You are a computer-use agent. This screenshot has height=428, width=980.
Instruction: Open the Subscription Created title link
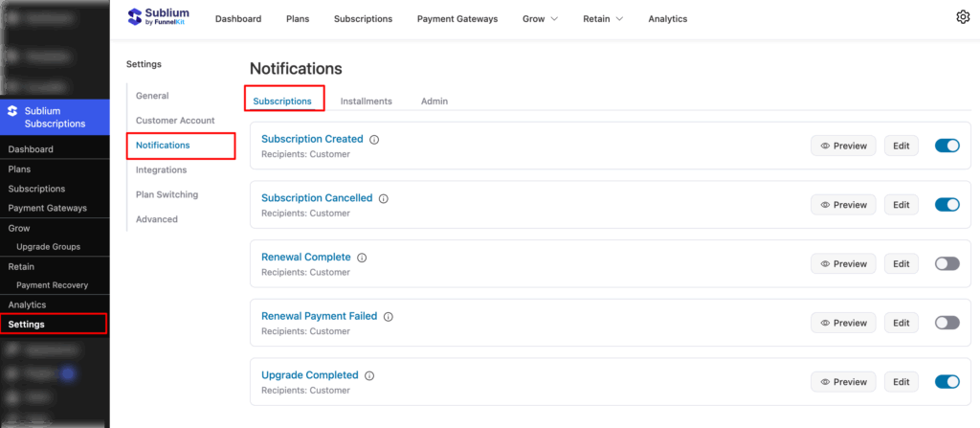coord(312,139)
